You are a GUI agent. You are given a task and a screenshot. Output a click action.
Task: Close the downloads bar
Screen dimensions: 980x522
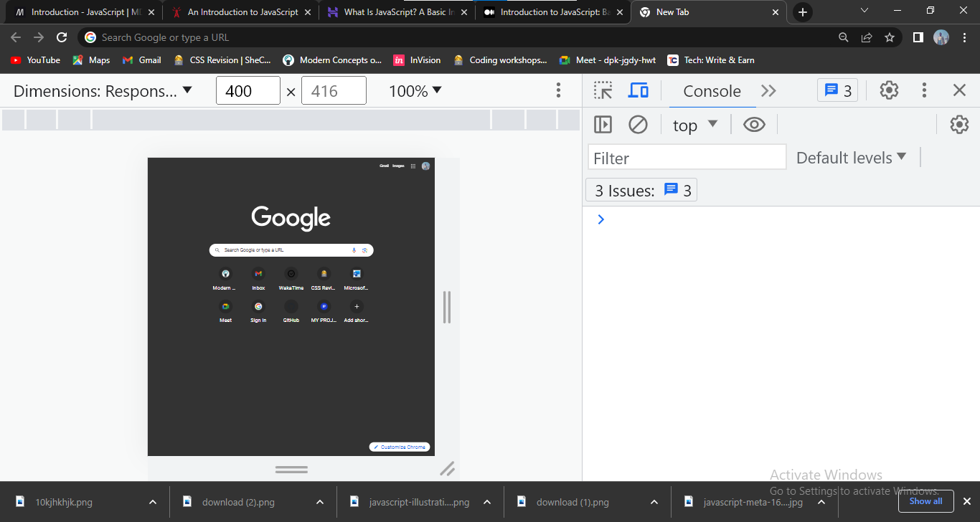tap(966, 502)
